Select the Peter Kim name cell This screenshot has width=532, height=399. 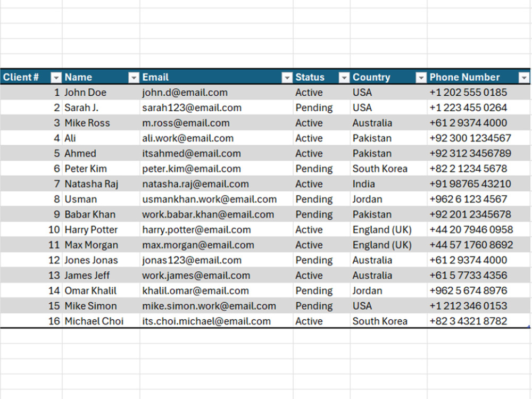tap(101, 169)
